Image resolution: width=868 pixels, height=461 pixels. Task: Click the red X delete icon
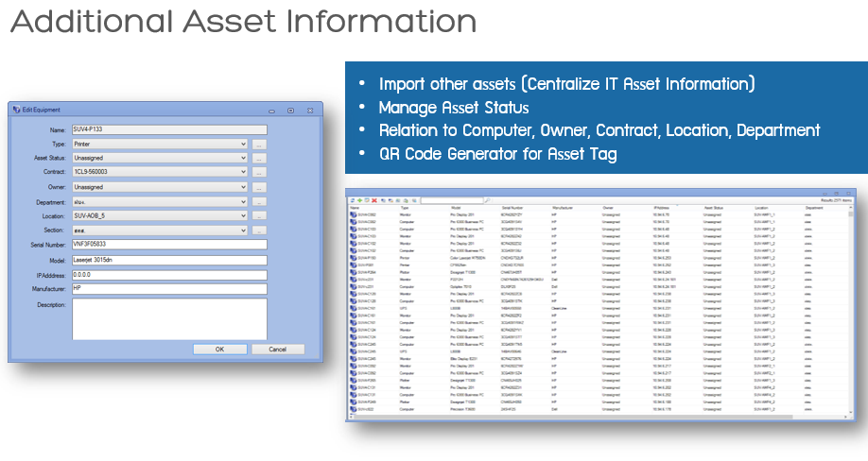point(374,200)
